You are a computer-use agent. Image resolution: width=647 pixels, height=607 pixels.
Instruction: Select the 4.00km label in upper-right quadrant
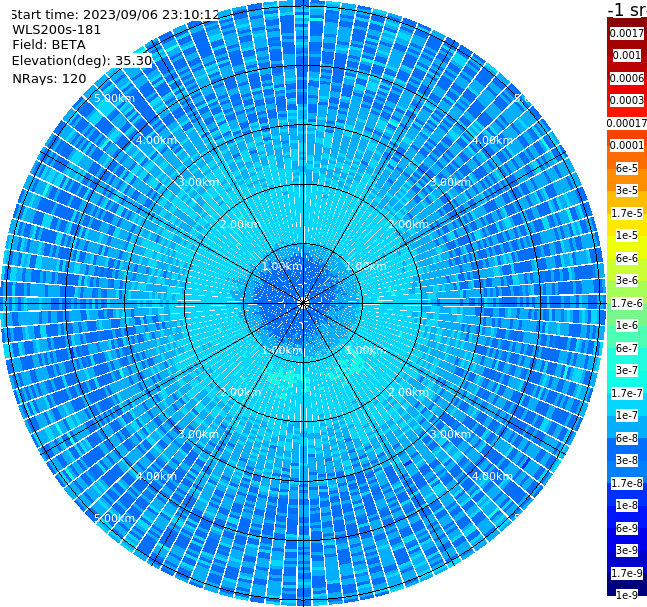point(492,140)
